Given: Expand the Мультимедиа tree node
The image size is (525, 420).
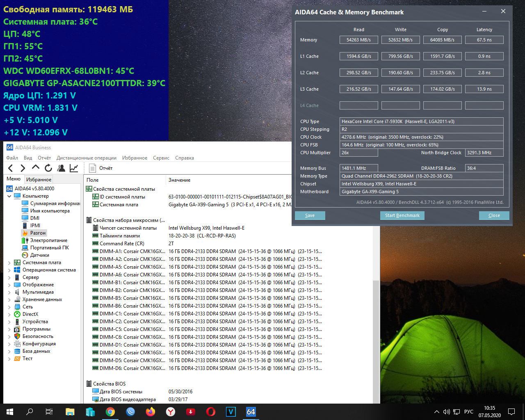Looking at the screenshot, I should 9,292.
